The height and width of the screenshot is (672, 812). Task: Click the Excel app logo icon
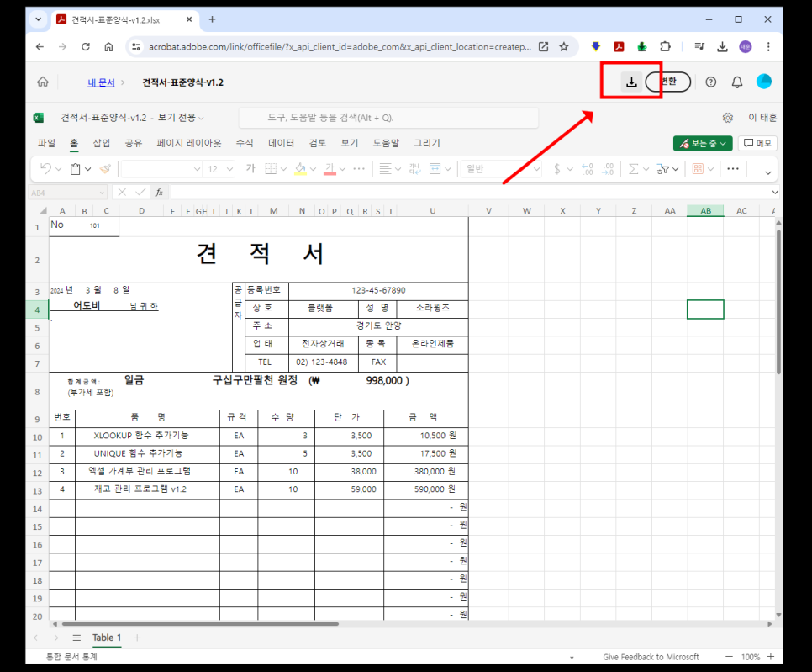39,118
